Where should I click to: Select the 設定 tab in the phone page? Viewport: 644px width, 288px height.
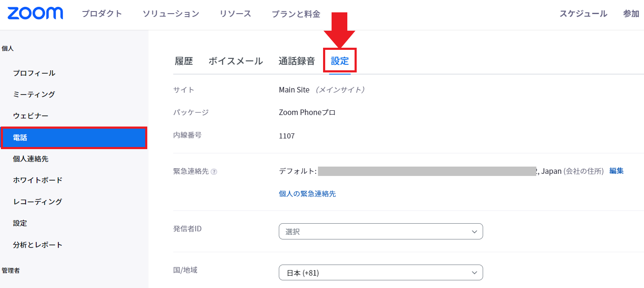coord(340,61)
